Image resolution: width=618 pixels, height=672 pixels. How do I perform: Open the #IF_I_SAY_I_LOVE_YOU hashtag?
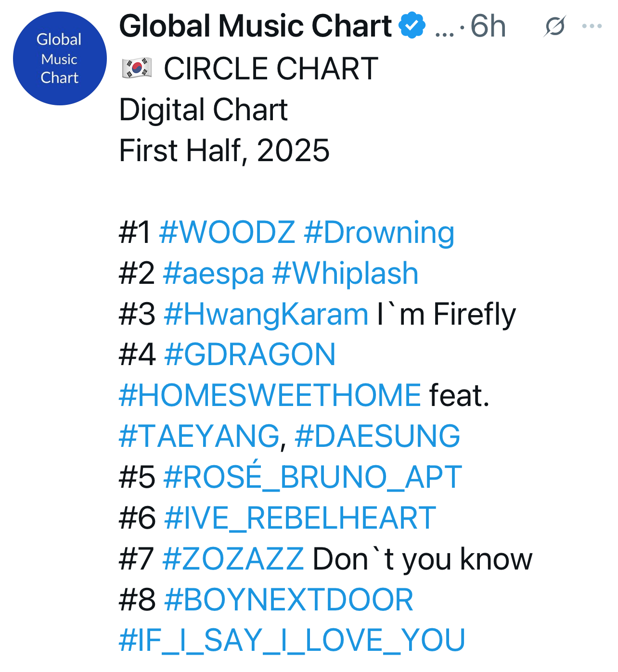(x=292, y=641)
